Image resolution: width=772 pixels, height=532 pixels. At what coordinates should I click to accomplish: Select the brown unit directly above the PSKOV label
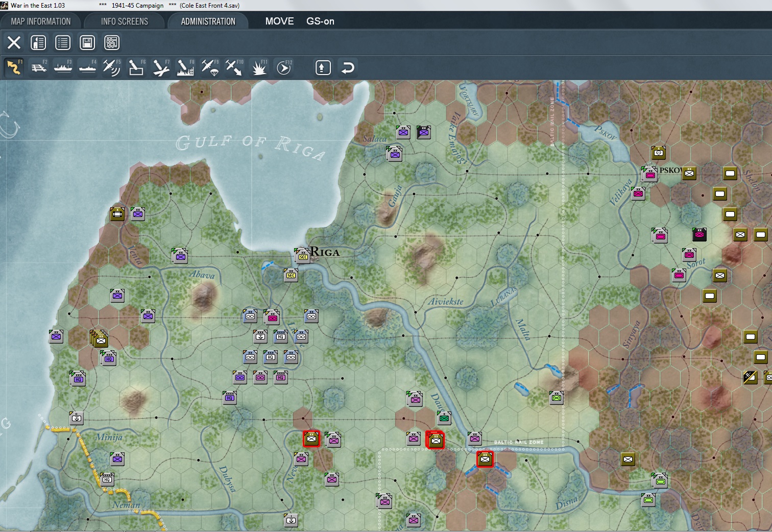click(659, 152)
